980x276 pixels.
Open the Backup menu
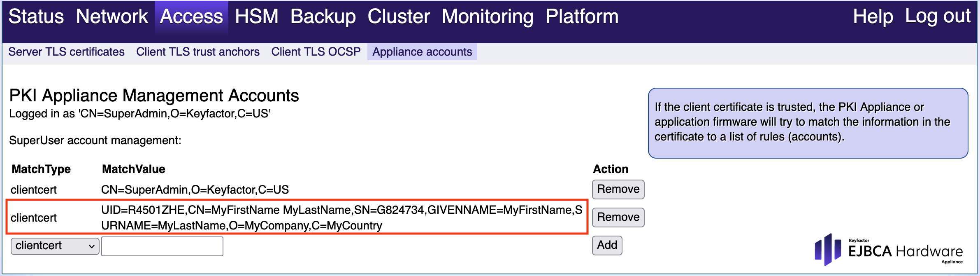tap(323, 17)
